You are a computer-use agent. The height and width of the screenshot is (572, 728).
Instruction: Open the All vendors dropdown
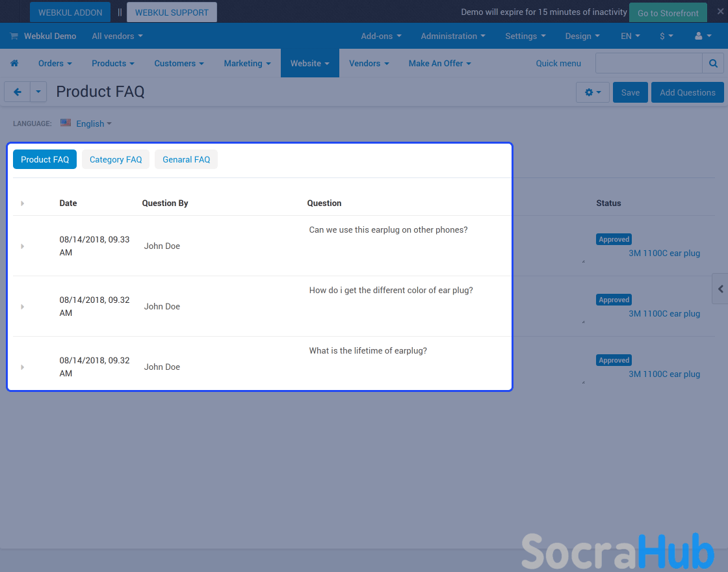click(x=117, y=36)
